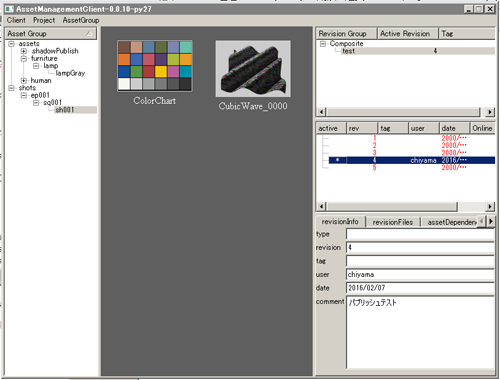The height and width of the screenshot is (380, 500).
Task: Click the date column header
Action: click(x=454, y=128)
